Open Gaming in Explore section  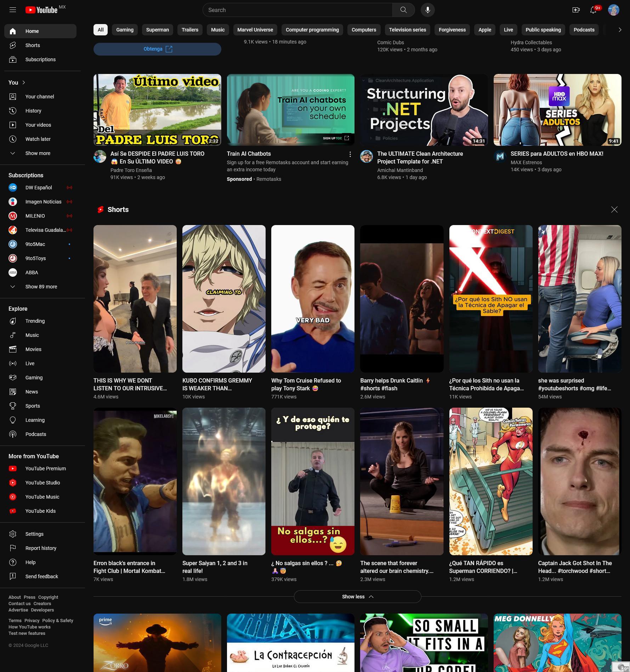(40, 378)
